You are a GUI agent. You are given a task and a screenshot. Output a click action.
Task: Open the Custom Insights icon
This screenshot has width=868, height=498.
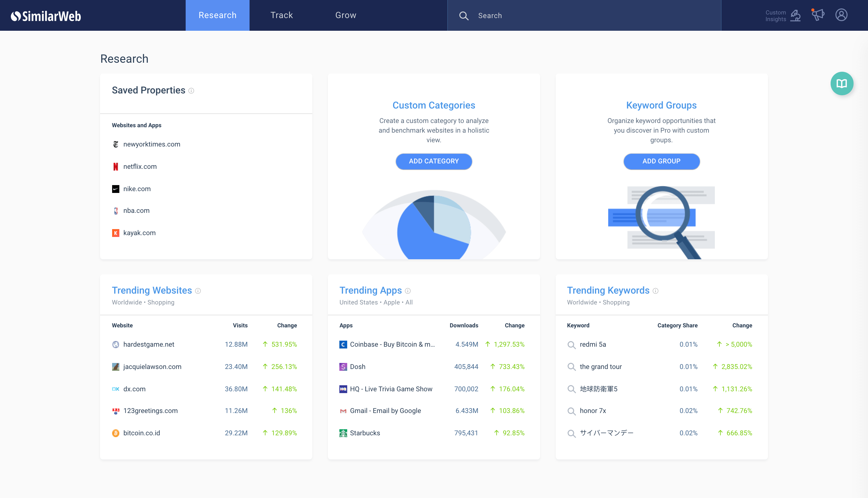[795, 16]
